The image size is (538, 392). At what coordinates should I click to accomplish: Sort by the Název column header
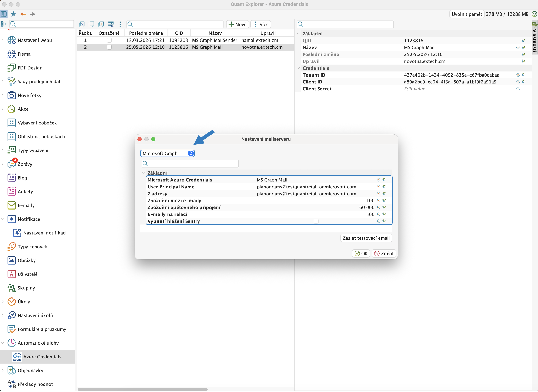coord(215,33)
